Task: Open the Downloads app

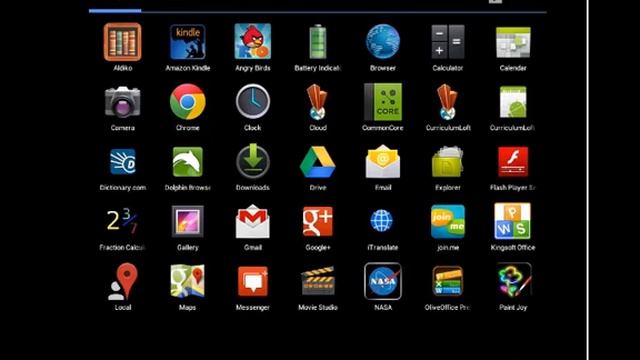Action: pyautogui.click(x=253, y=161)
